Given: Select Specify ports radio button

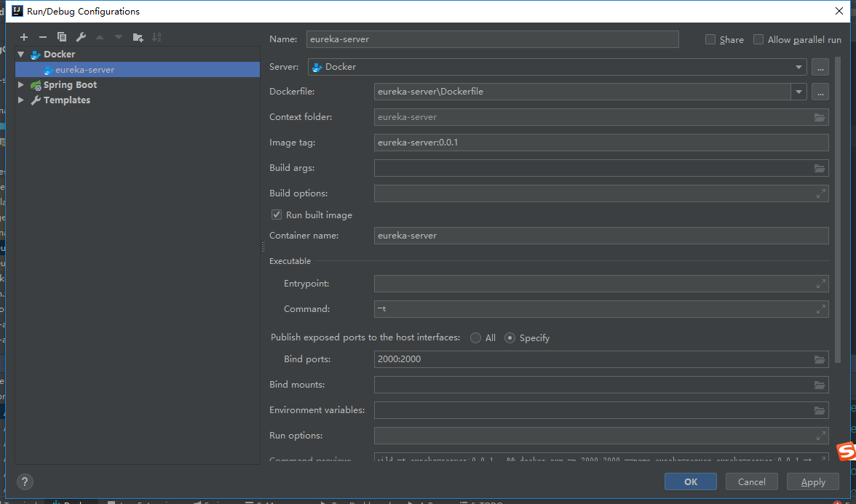Looking at the screenshot, I should [510, 338].
